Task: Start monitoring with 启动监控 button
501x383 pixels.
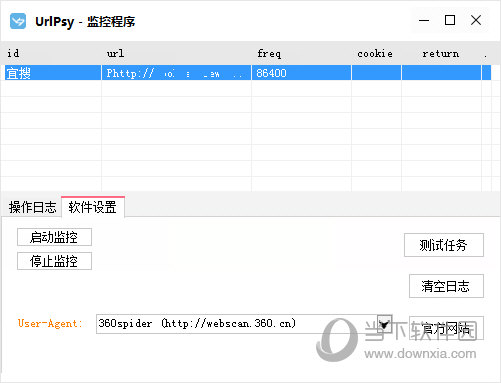Action: (54, 237)
